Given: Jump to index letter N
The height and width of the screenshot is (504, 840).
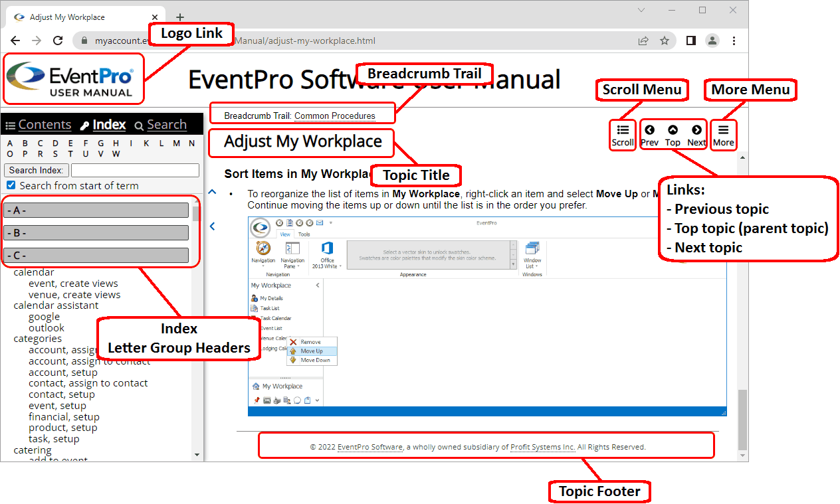Looking at the screenshot, I should (191, 143).
